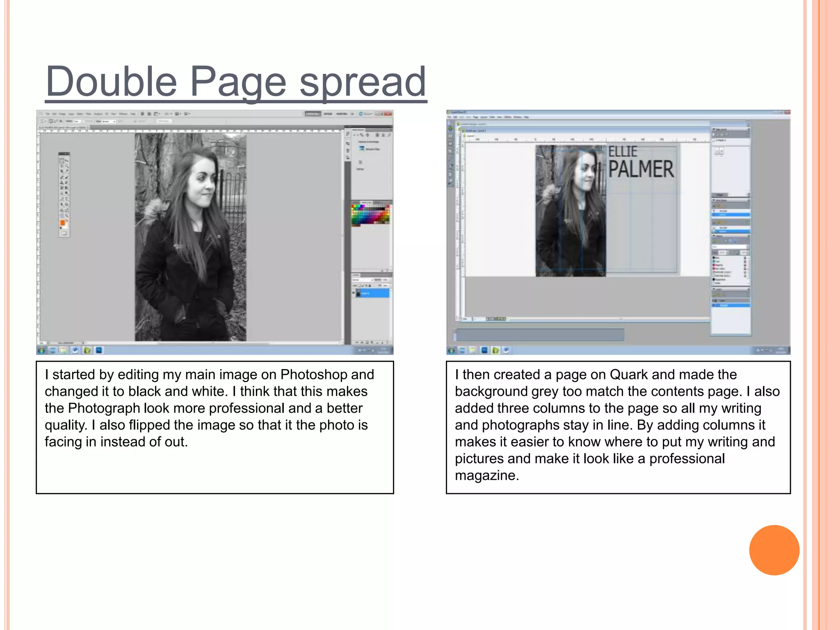Open the blend mode dropdown in Photoshop's Layers panel

(x=362, y=280)
